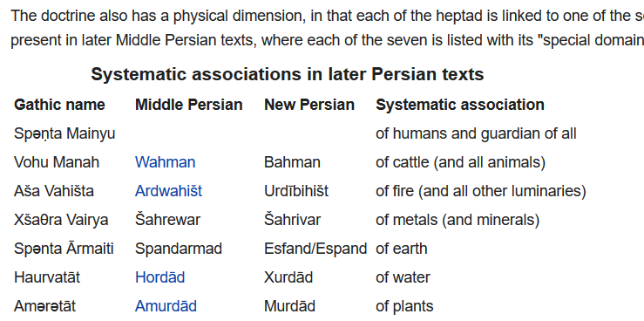Select the Esfand/Espand cell
Screen dimensions: 644x321
tap(315, 249)
